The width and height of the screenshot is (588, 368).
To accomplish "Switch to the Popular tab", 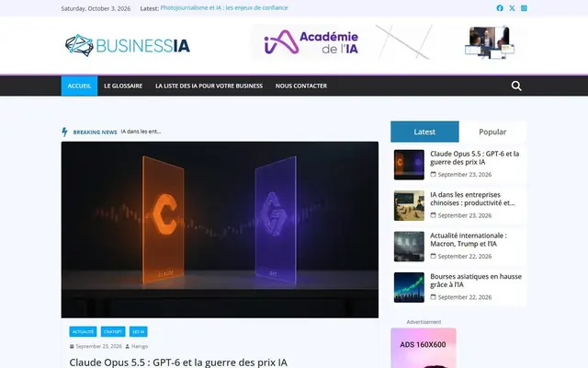I will pyautogui.click(x=492, y=132).
